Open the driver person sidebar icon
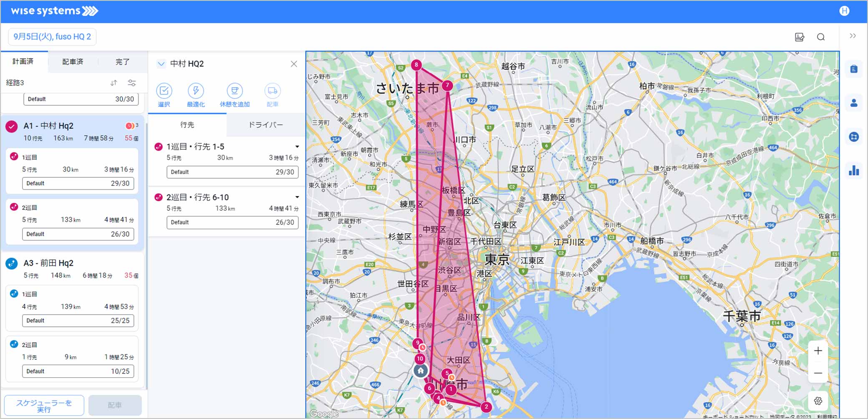This screenshot has width=868, height=419. (853, 103)
